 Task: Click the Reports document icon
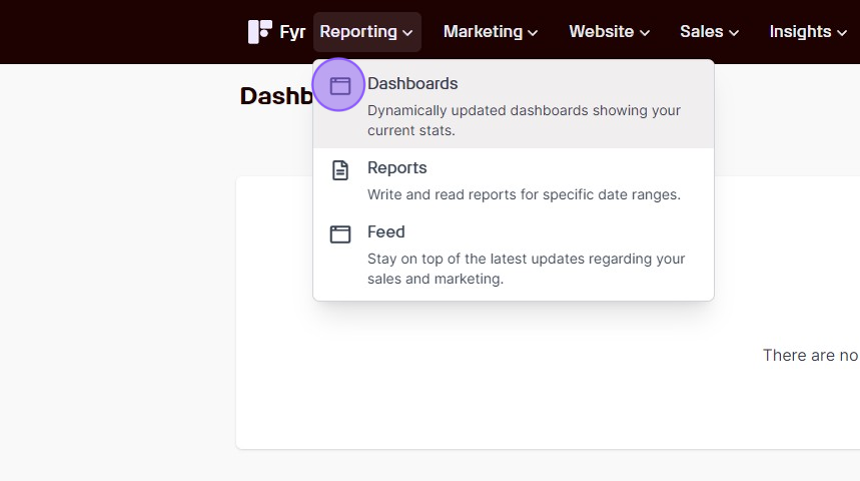(340, 170)
